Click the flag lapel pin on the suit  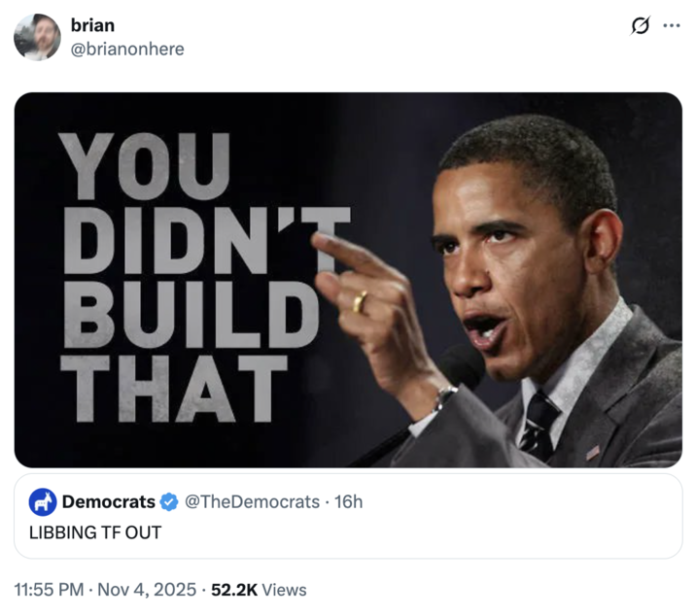(593, 452)
